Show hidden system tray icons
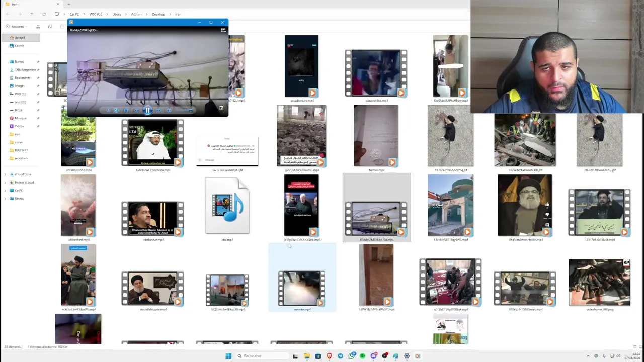This screenshot has height=362, width=644. click(x=588, y=356)
